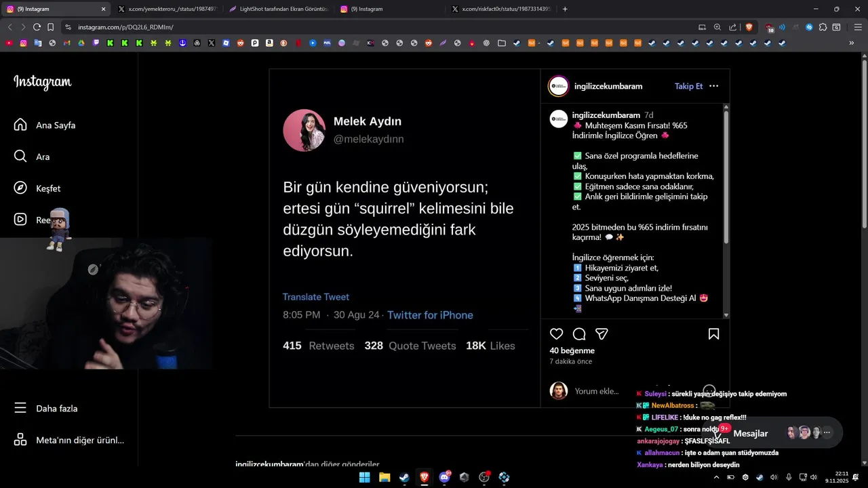Click ingilizcekumbaram avatar in post header
The width and height of the screenshot is (868, 488).
coord(558,86)
